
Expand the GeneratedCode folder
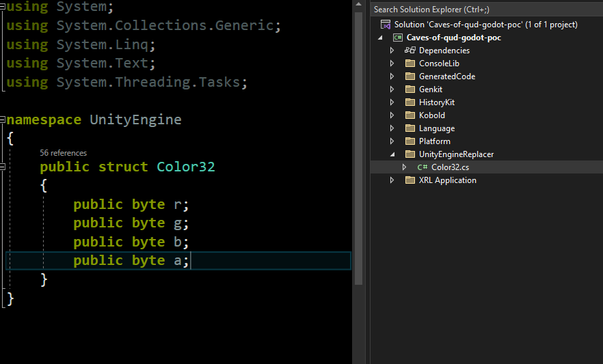[392, 76]
